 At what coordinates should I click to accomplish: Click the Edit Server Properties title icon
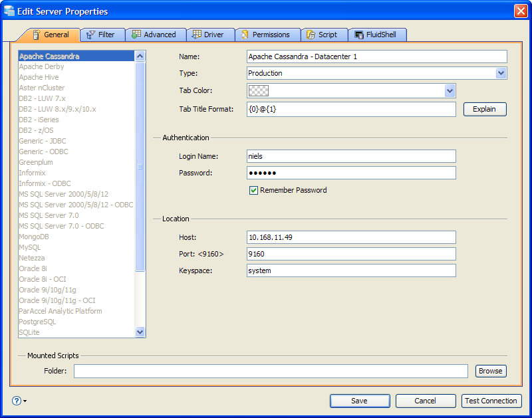(x=9, y=11)
